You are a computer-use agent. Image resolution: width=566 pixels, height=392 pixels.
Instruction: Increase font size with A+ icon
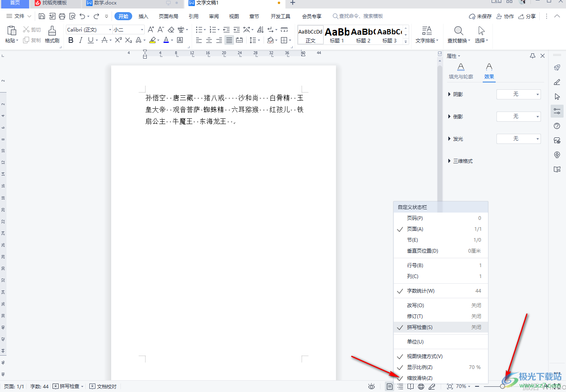pos(151,30)
